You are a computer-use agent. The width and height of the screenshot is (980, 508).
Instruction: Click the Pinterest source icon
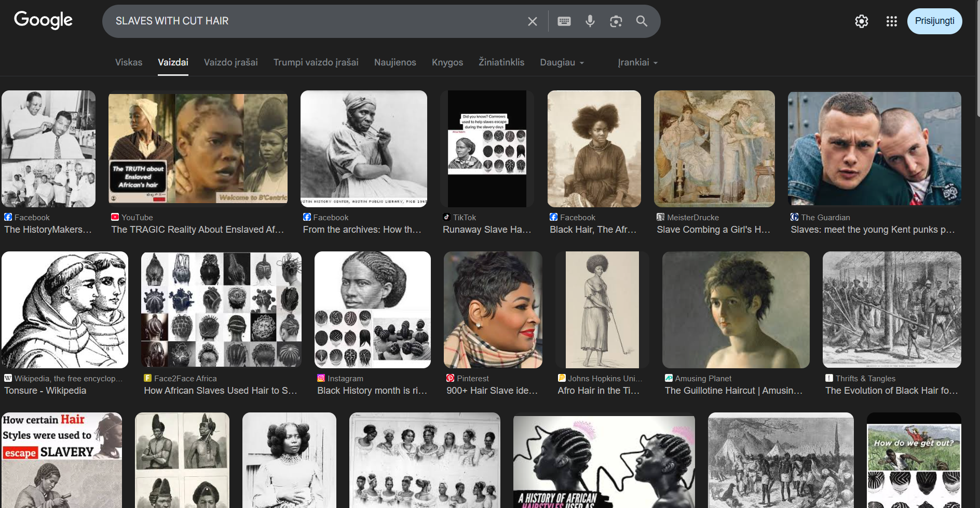(450, 378)
